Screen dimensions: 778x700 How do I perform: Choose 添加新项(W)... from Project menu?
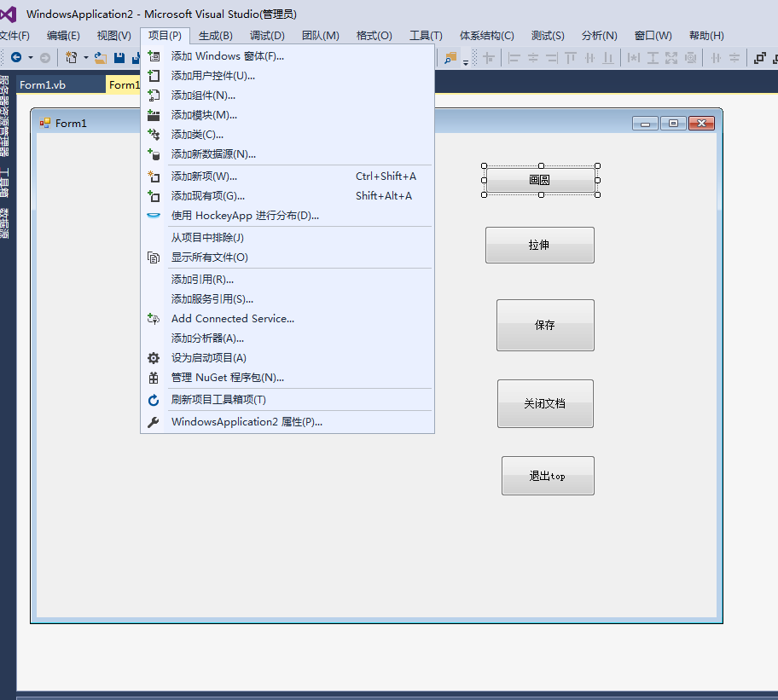(x=287, y=176)
